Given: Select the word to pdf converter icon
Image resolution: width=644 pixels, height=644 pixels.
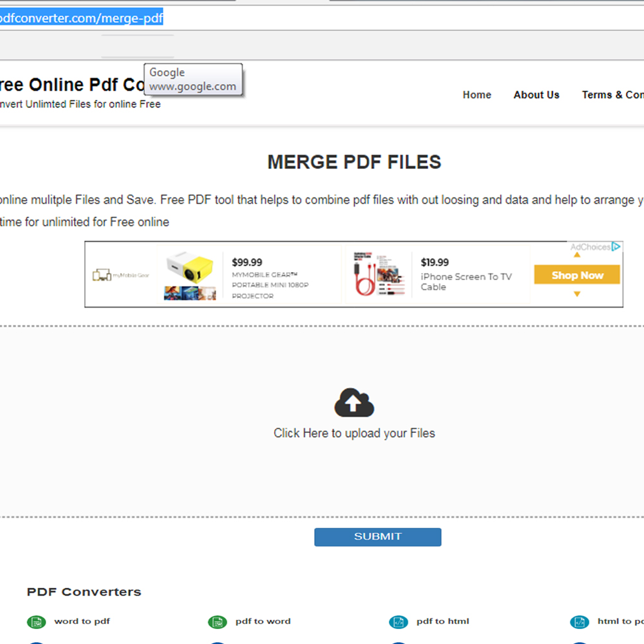Looking at the screenshot, I should (x=36, y=621).
